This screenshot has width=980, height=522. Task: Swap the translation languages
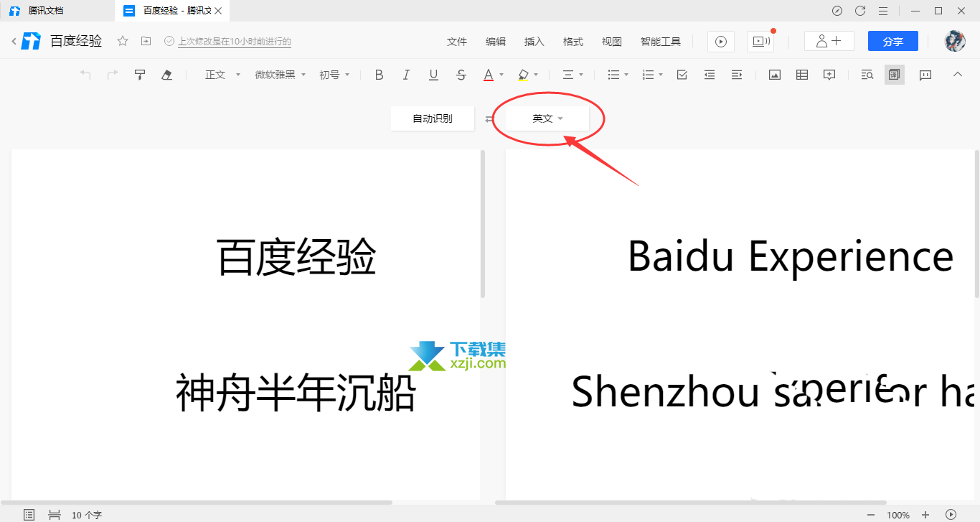pyautogui.click(x=489, y=119)
